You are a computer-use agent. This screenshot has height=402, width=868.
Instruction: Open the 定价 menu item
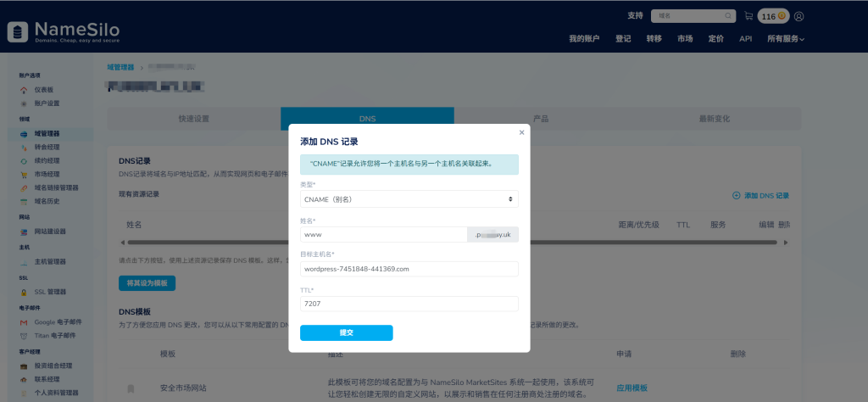pyautogui.click(x=715, y=39)
